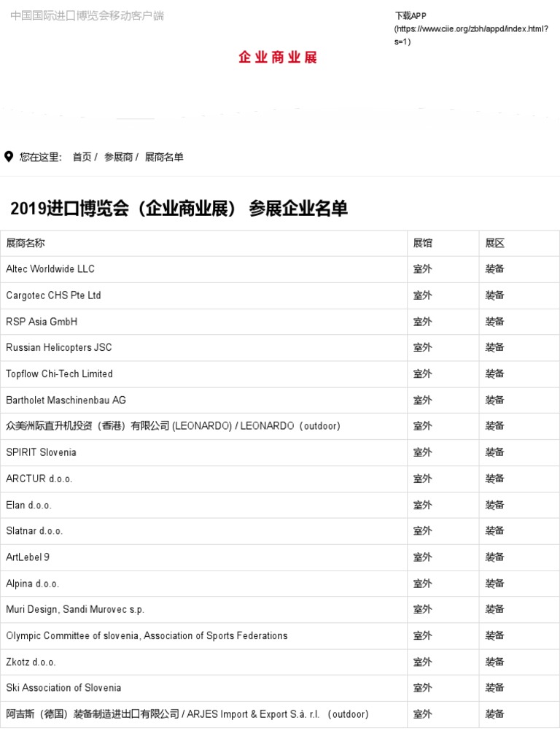Select the Bartholet Maschinenbau AG entry
Screen dimensions: 560x747
click(66, 400)
